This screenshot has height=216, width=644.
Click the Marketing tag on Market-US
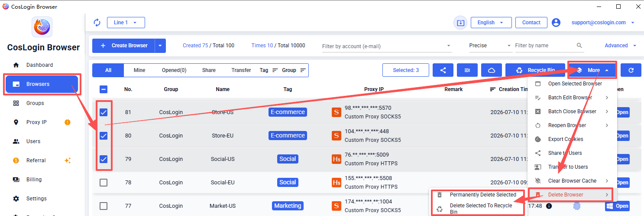[x=288, y=206]
